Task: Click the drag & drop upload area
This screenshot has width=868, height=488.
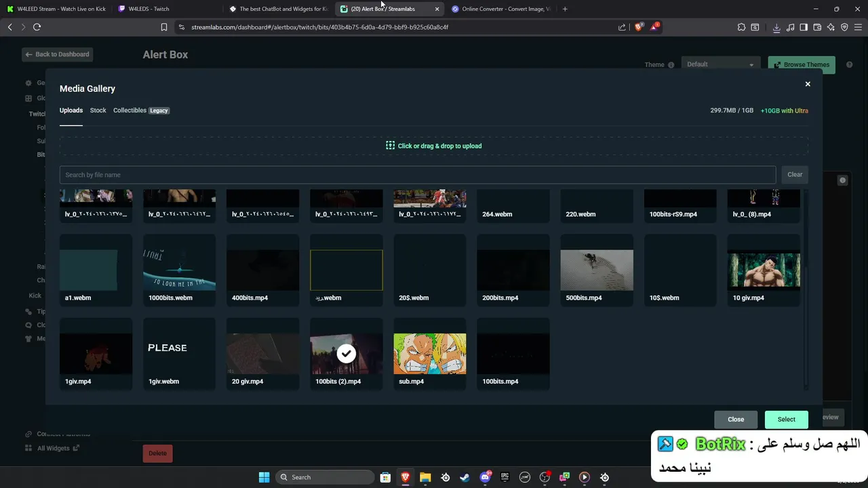Action: click(x=434, y=146)
